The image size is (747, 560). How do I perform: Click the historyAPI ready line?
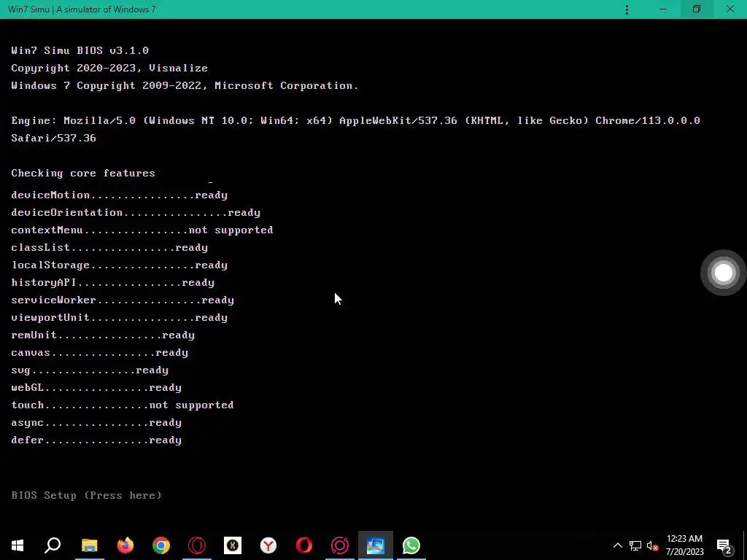[x=113, y=283]
